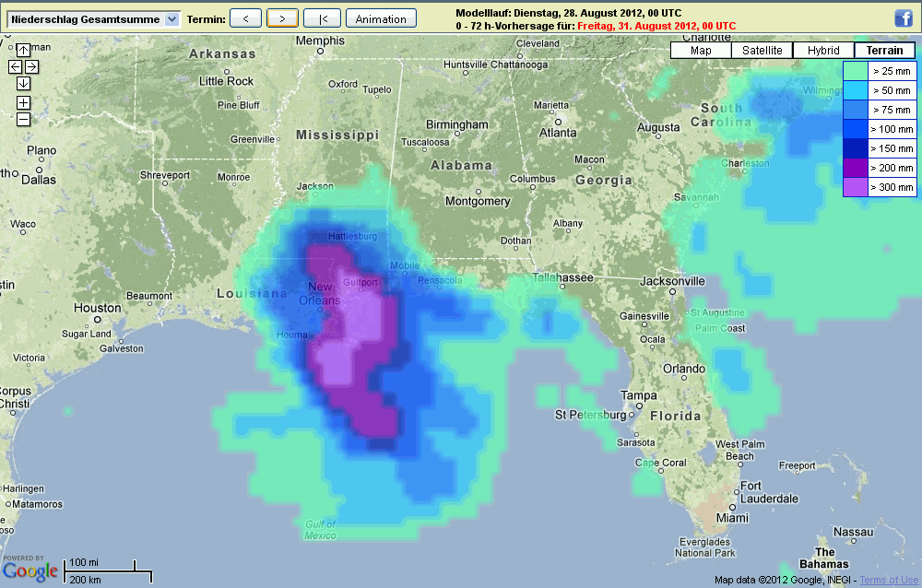The image size is (922, 588).
Task: Start the Animation playback
Action: click(x=381, y=18)
